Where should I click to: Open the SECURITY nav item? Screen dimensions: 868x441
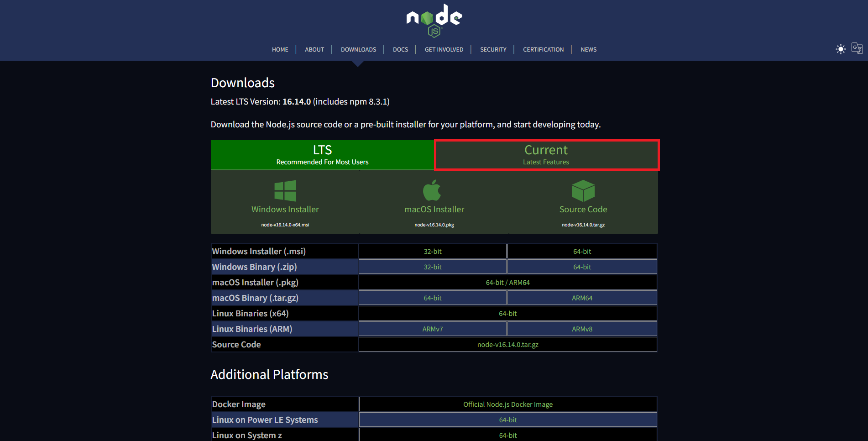493,49
